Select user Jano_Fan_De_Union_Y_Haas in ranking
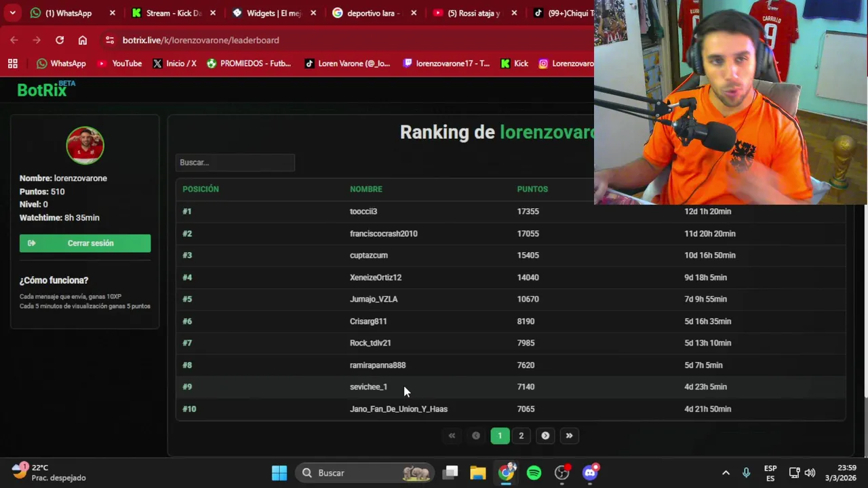The height and width of the screenshot is (488, 868). click(399, 409)
